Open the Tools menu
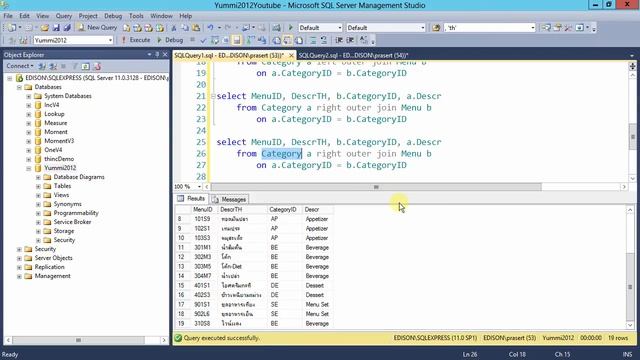This screenshot has width=640, height=360. [x=136, y=16]
